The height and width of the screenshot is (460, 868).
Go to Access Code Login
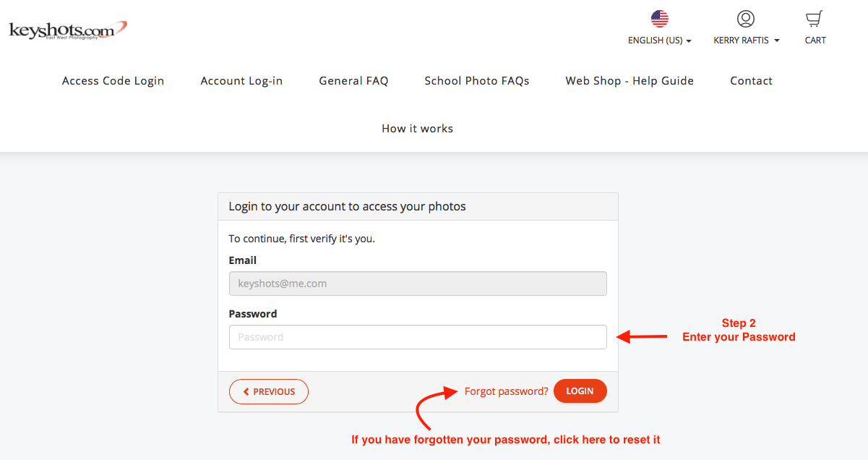click(113, 81)
